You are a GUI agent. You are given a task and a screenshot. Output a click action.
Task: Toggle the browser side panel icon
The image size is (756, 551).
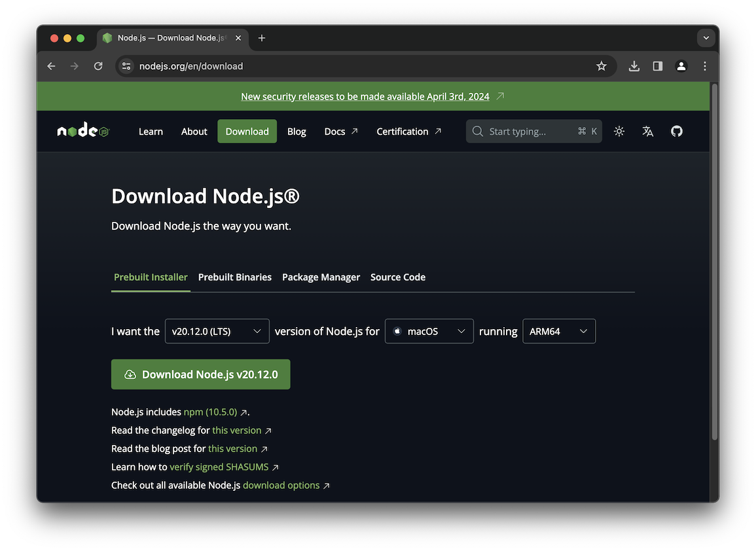[x=658, y=66]
